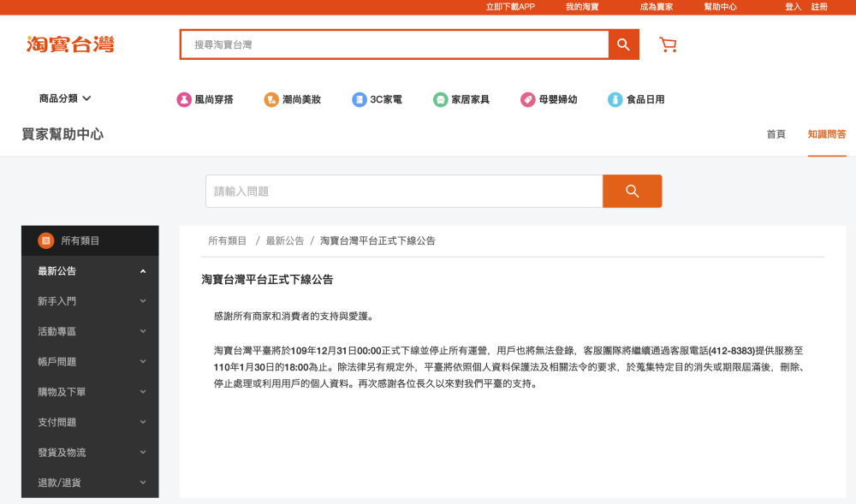Click the green 家居家具 category icon

pyautogui.click(x=441, y=99)
